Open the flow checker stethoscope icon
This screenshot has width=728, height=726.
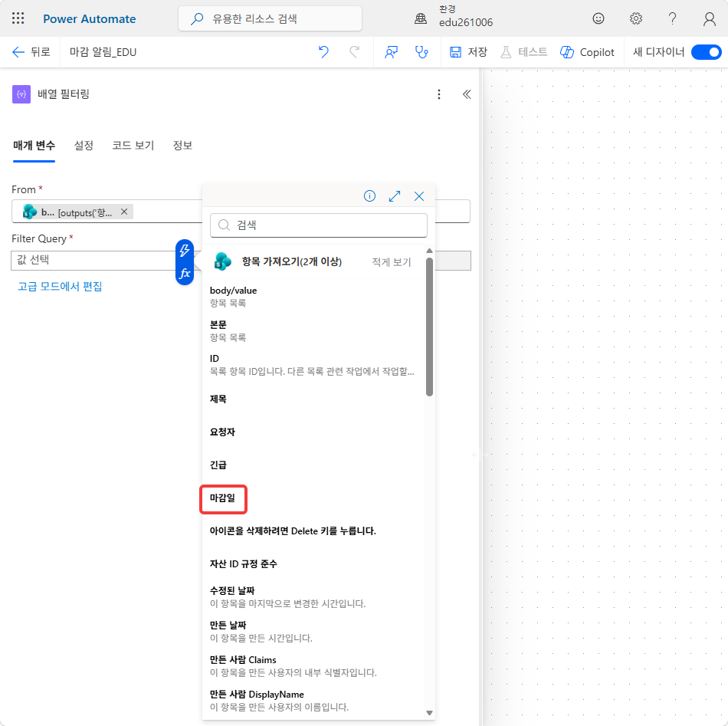click(x=421, y=52)
